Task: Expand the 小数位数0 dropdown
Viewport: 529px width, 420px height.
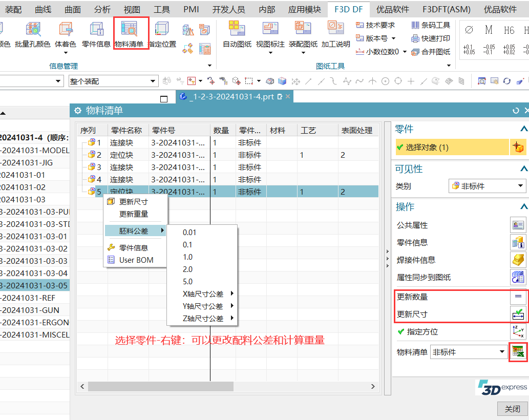Action: pos(405,52)
